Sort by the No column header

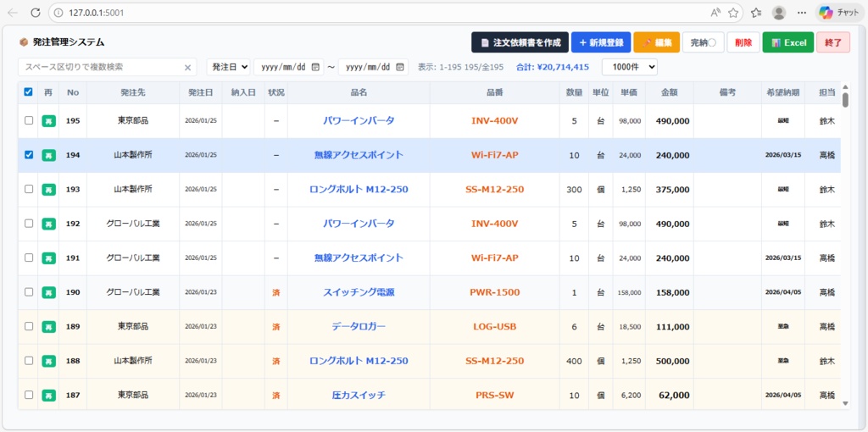click(73, 93)
